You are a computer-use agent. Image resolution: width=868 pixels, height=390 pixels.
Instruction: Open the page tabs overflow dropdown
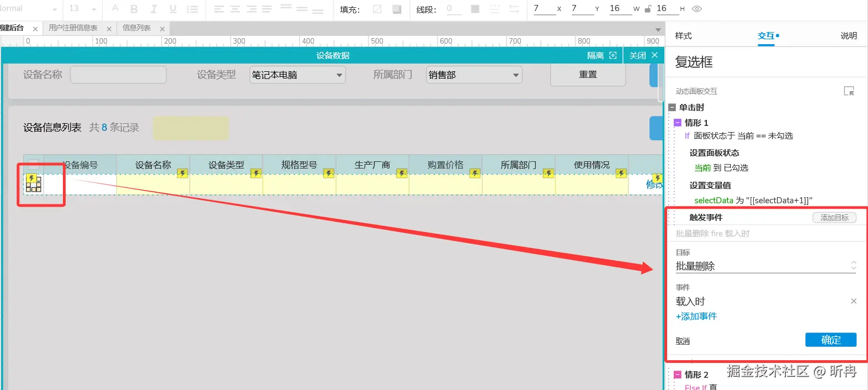point(658,29)
